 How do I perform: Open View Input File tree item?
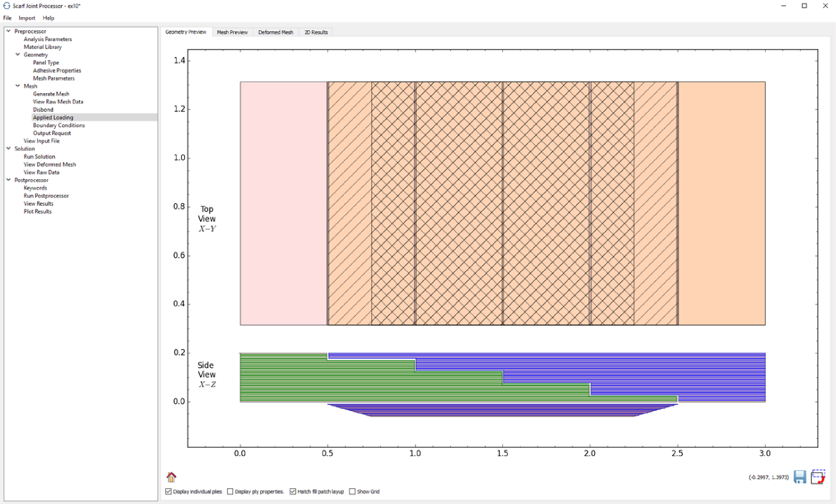[x=42, y=141]
